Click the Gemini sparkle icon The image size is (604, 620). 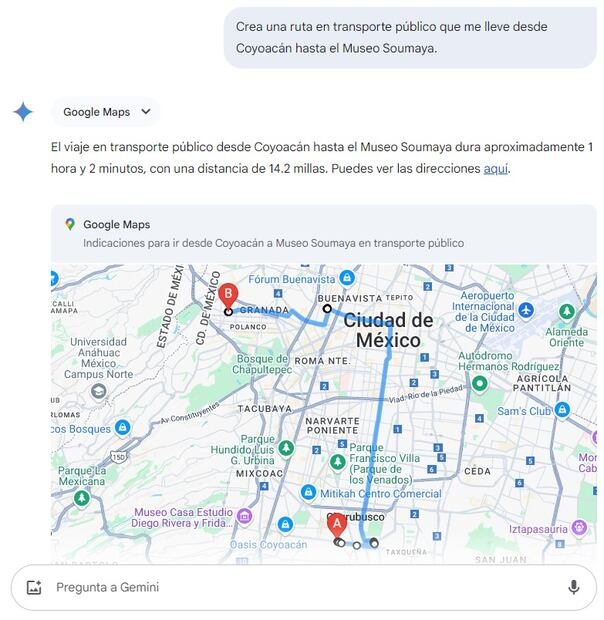coord(23,112)
